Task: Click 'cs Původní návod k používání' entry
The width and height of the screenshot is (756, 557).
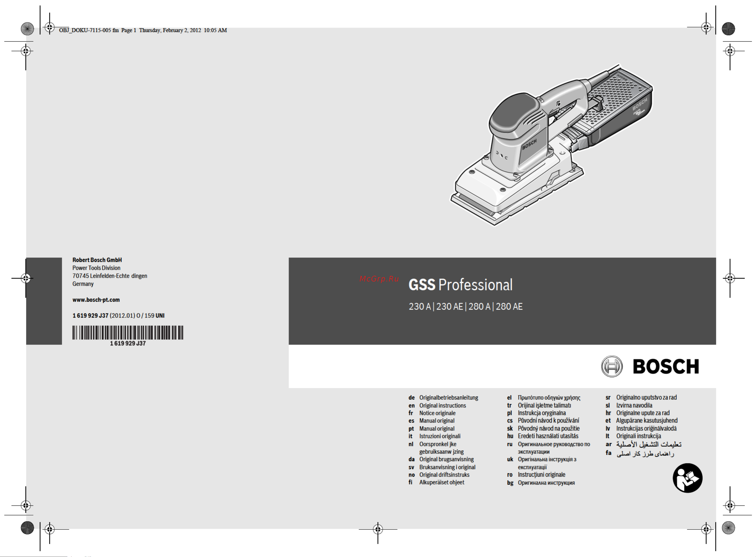Action: pos(543,421)
